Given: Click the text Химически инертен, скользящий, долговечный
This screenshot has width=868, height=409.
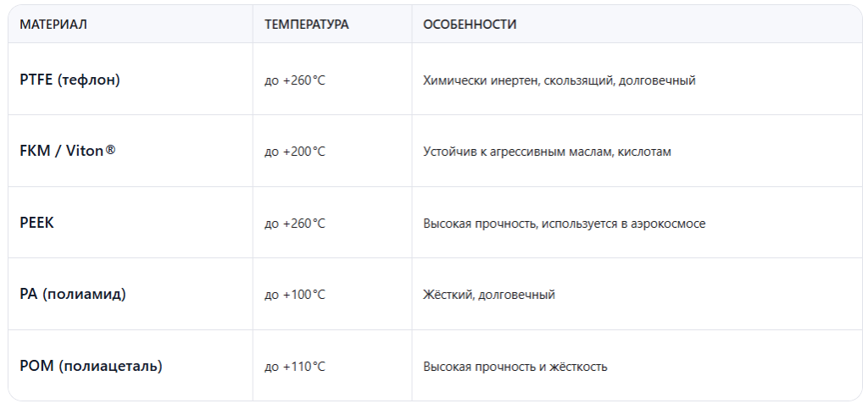Looking at the screenshot, I should tap(559, 80).
